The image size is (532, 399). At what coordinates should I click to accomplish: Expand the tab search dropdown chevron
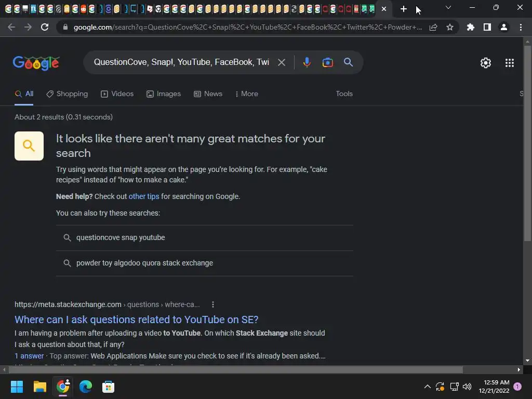click(x=448, y=7)
